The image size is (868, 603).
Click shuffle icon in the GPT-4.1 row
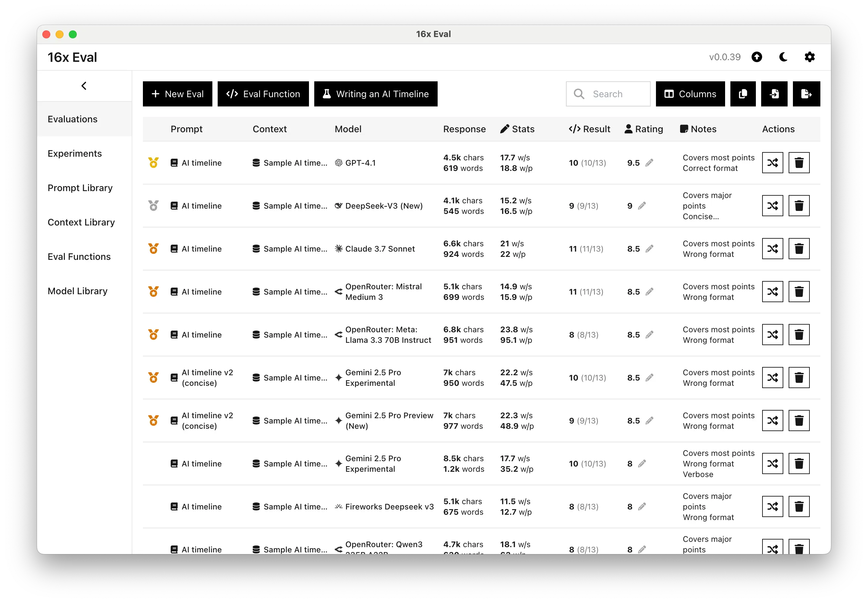[x=772, y=163]
